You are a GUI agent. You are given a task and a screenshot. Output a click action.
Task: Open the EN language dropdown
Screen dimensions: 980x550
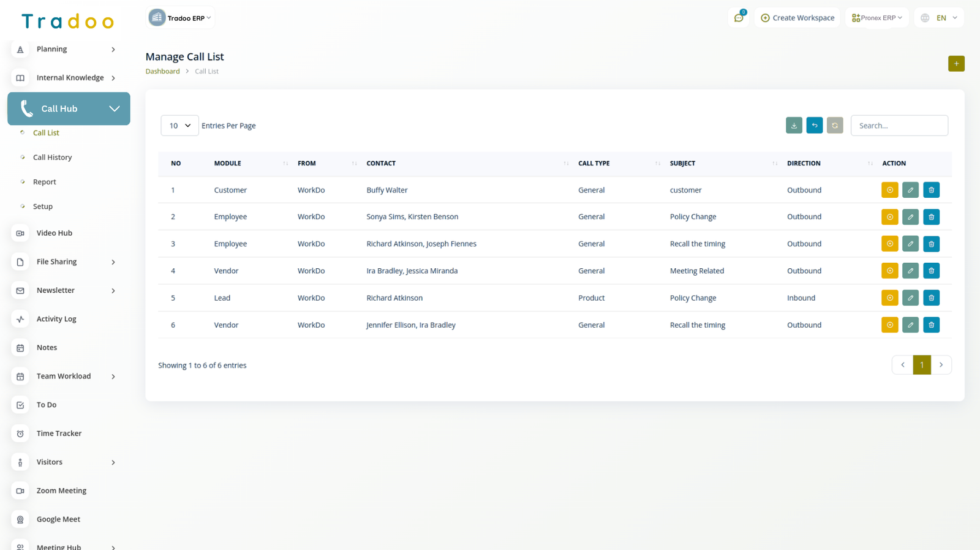tap(940, 18)
